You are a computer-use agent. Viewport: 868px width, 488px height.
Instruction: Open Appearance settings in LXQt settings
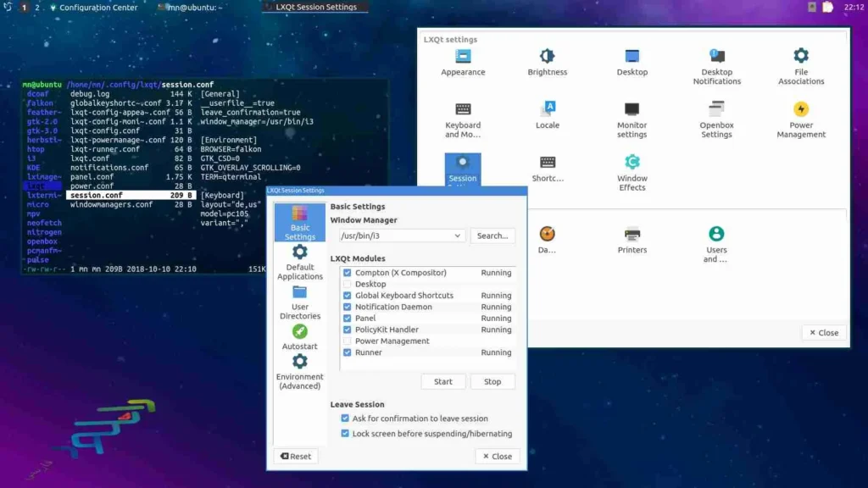click(463, 62)
